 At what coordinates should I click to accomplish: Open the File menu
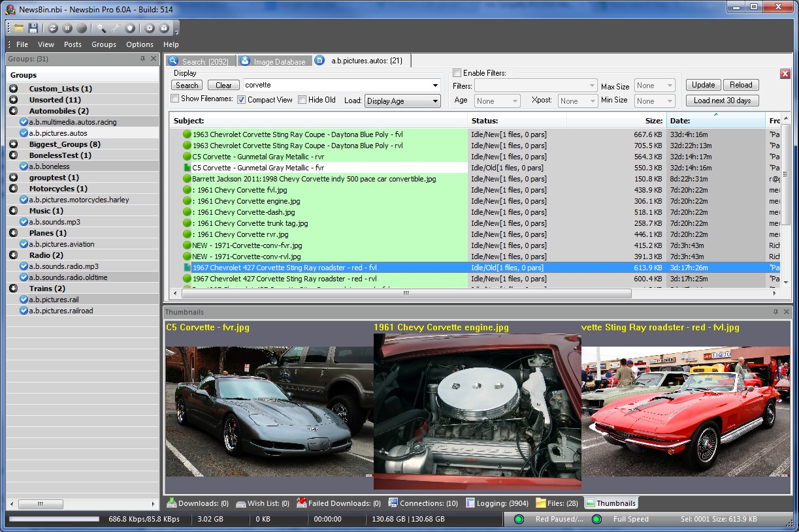click(22, 44)
